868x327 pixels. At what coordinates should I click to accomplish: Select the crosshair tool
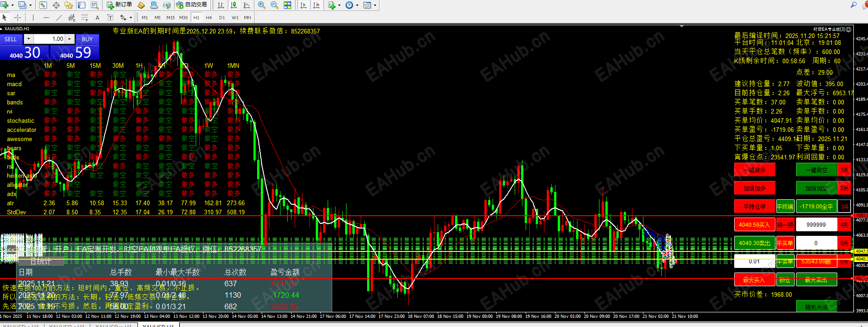[17, 17]
